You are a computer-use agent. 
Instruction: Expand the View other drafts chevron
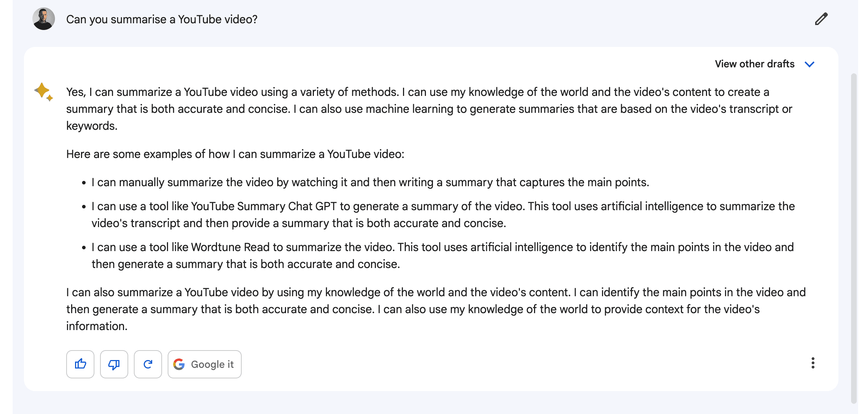click(x=810, y=64)
